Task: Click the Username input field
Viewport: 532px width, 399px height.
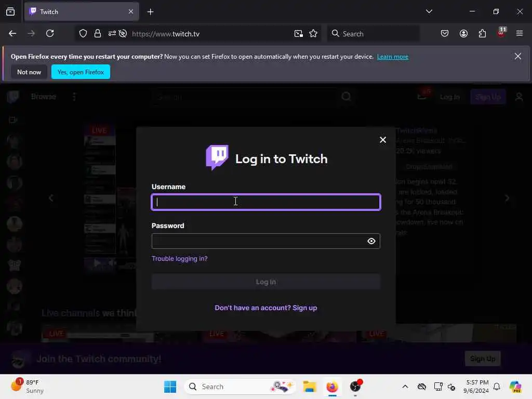Action: [266, 202]
